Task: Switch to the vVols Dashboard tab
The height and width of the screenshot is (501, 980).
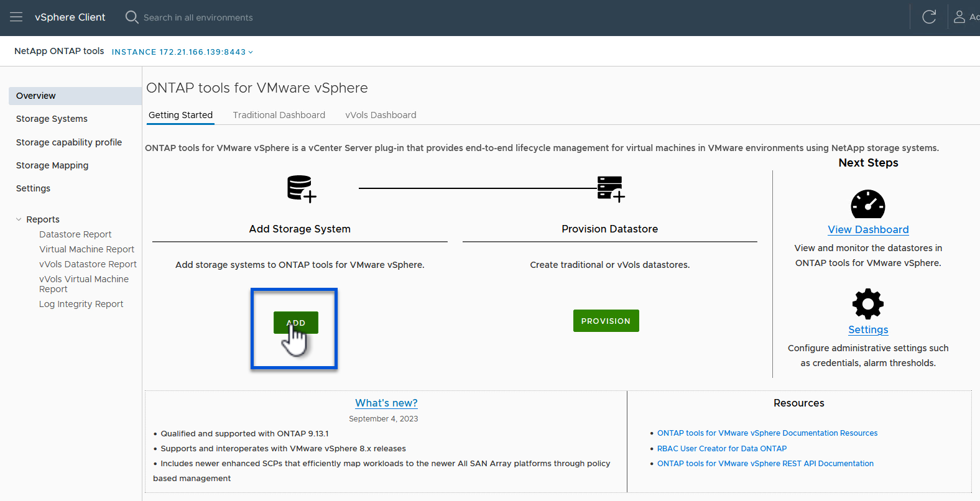Action: pyautogui.click(x=381, y=115)
